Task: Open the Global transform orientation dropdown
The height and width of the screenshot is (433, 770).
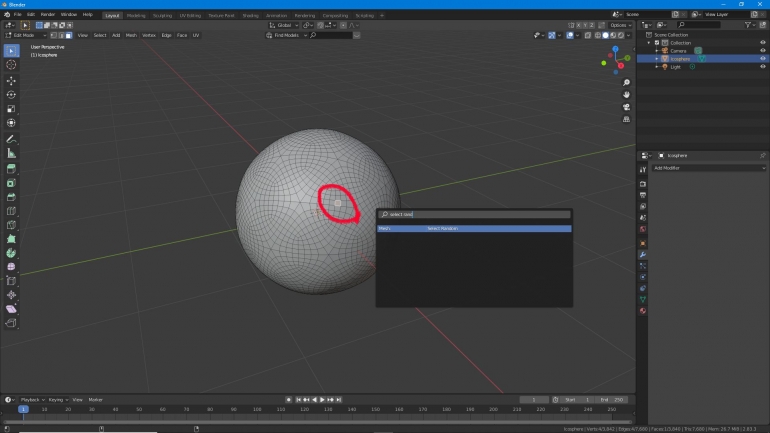Action: click(x=284, y=25)
